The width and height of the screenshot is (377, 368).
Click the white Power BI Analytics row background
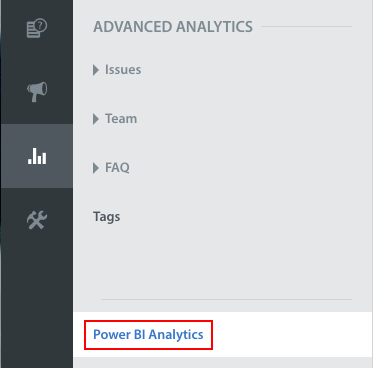click(223, 334)
